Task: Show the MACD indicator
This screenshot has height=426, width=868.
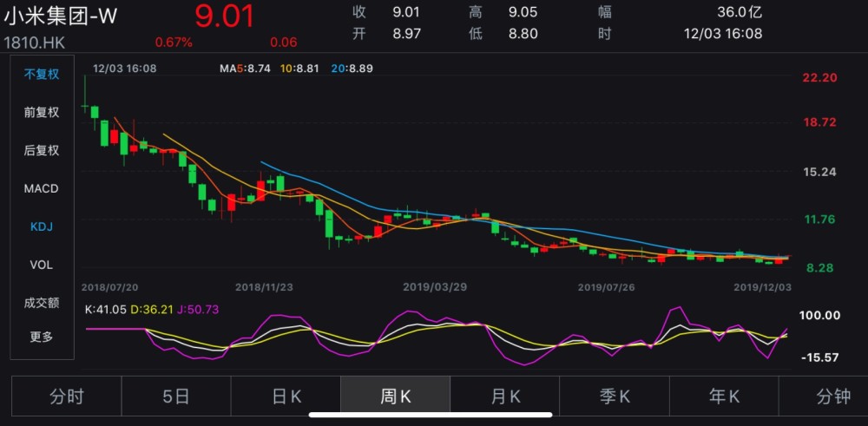Action: [x=42, y=188]
